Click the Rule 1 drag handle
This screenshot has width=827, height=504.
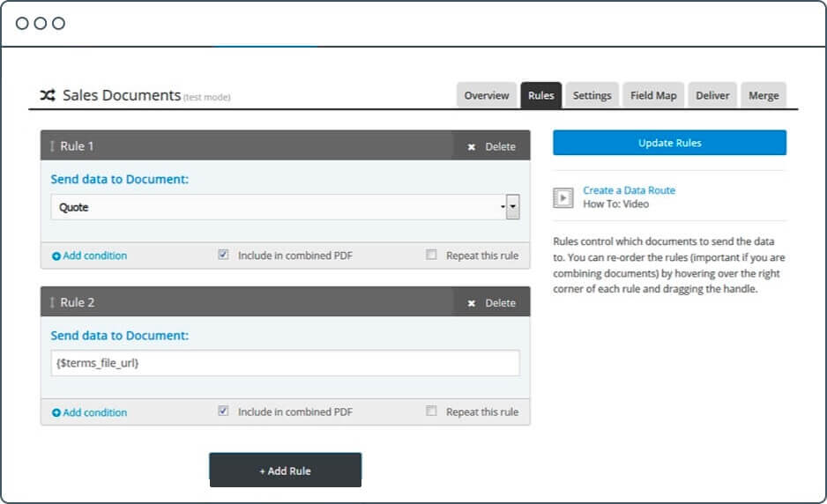point(52,146)
